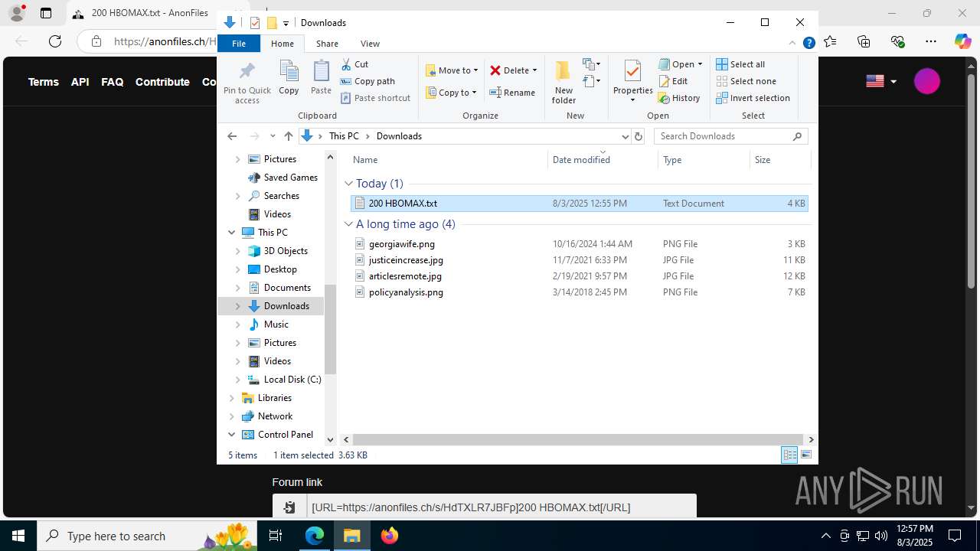Image resolution: width=980 pixels, height=551 pixels.
Task: Click Explorer Help question mark icon
Action: (808, 43)
